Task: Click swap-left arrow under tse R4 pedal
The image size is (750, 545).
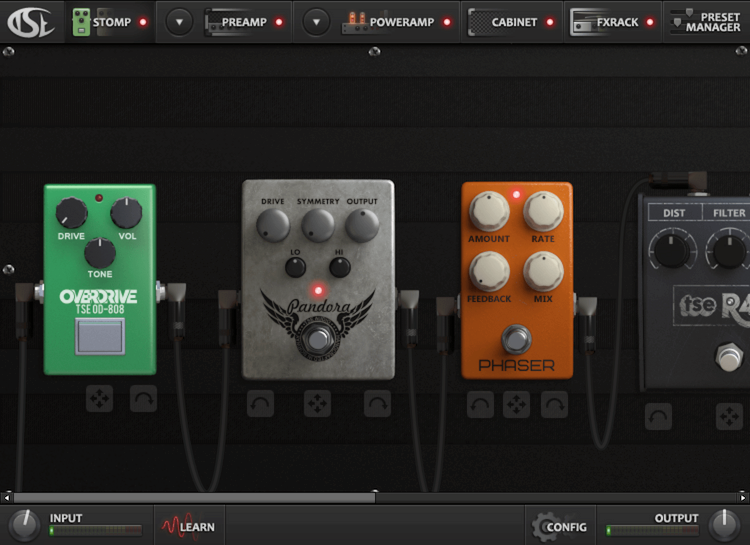Action: coord(658,416)
